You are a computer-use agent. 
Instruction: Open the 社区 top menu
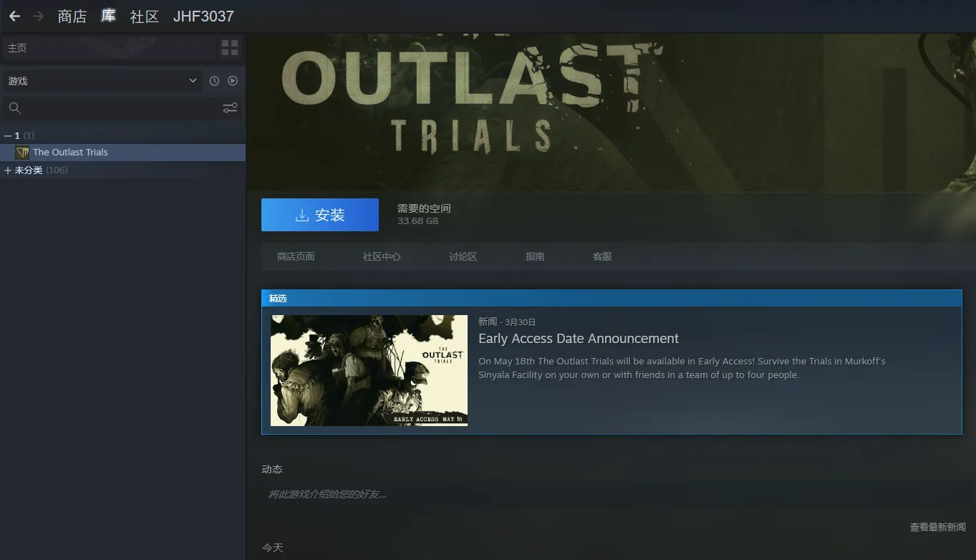click(x=144, y=16)
